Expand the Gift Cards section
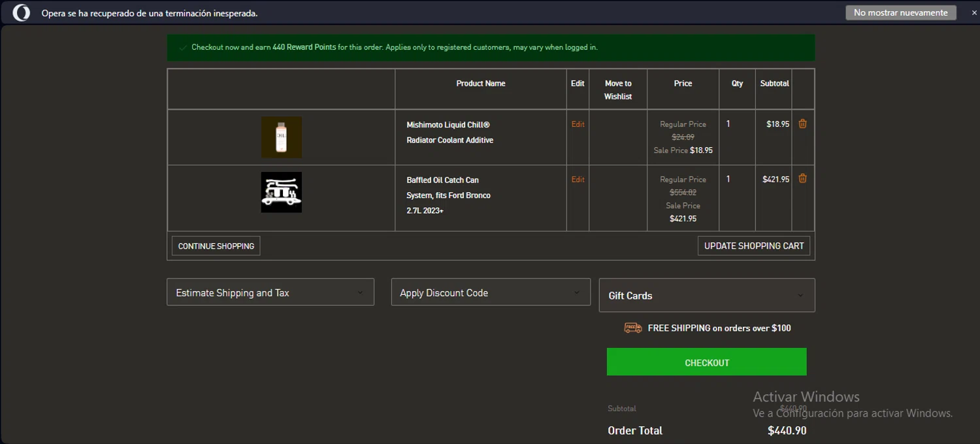The width and height of the screenshot is (980, 444). pos(707,295)
